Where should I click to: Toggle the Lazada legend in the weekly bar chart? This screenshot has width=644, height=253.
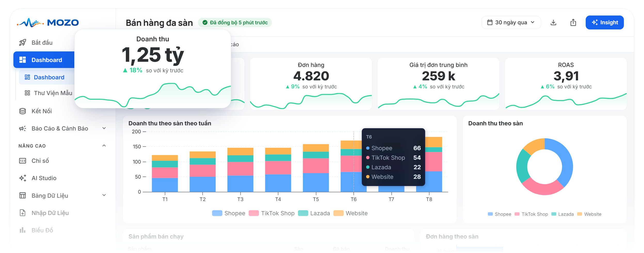[x=314, y=213]
